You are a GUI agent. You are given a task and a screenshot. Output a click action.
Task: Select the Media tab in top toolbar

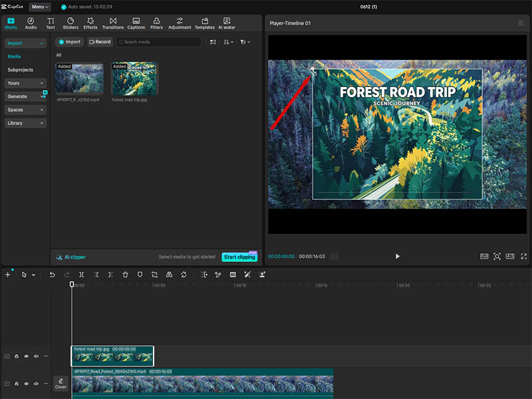tap(11, 23)
